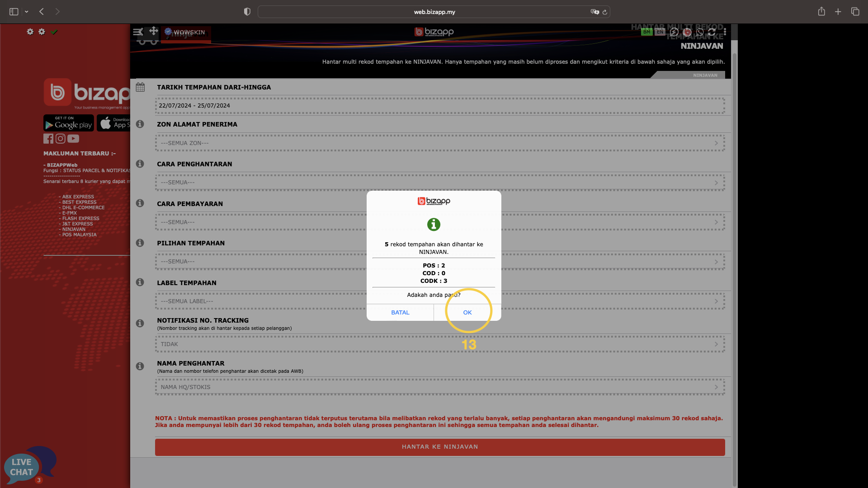Open the YouTube icon in sidebar
The width and height of the screenshot is (868, 488).
pyautogui.click(x=73, y=139)
